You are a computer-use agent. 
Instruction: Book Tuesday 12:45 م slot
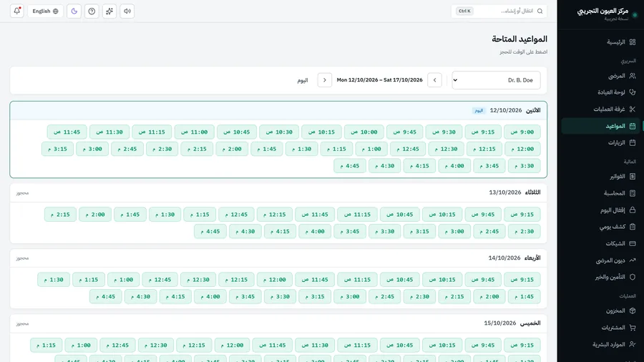click(x=236, y=214)
